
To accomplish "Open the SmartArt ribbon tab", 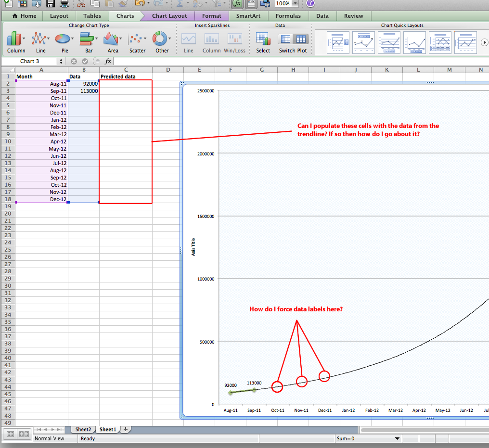I will point(248,16).
